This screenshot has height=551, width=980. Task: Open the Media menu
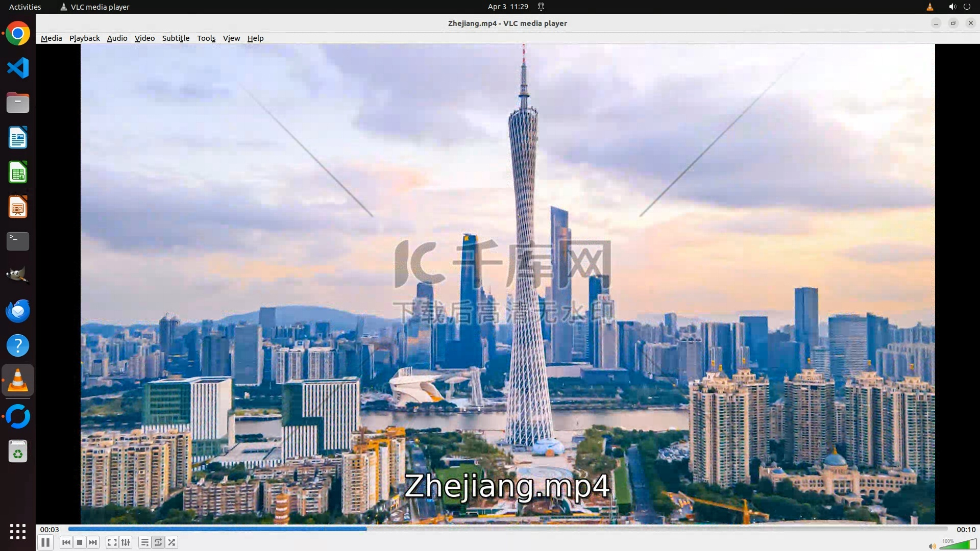pyautogui.click(x=51, y=38)
